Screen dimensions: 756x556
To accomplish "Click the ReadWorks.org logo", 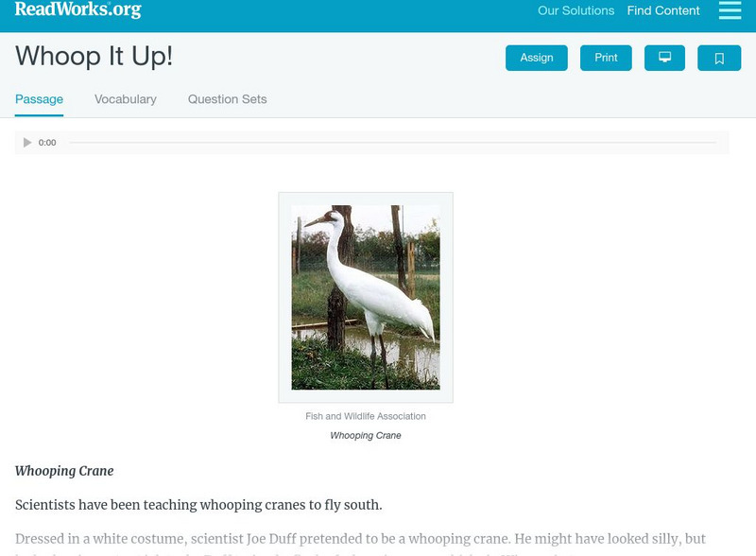I will tap(78, 9).
